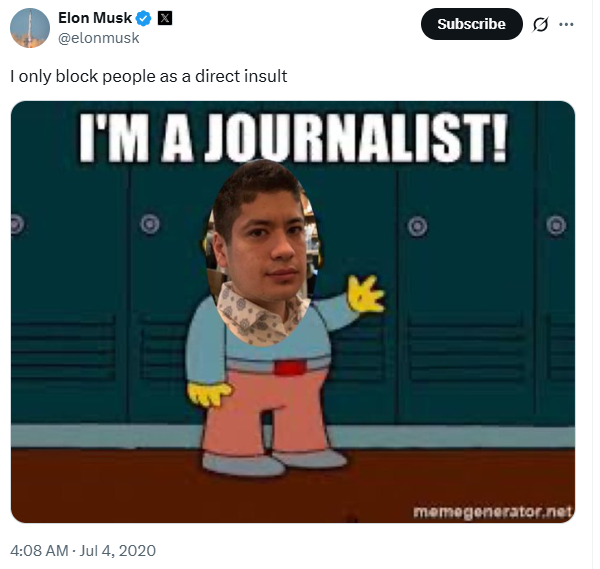Open the three-dot more options menu
The height and width of the screenshot is (569, 600).
point(566,24)
